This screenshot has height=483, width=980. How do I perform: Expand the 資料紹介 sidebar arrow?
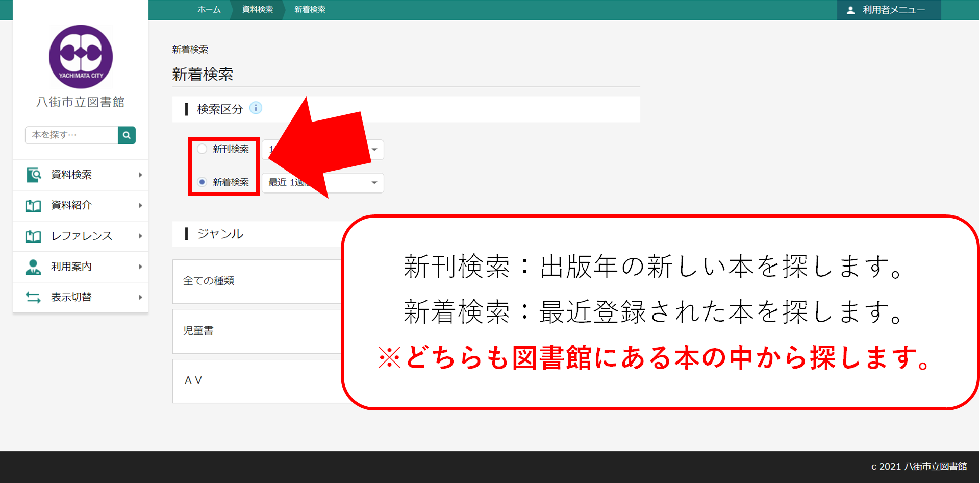point(140,205)
